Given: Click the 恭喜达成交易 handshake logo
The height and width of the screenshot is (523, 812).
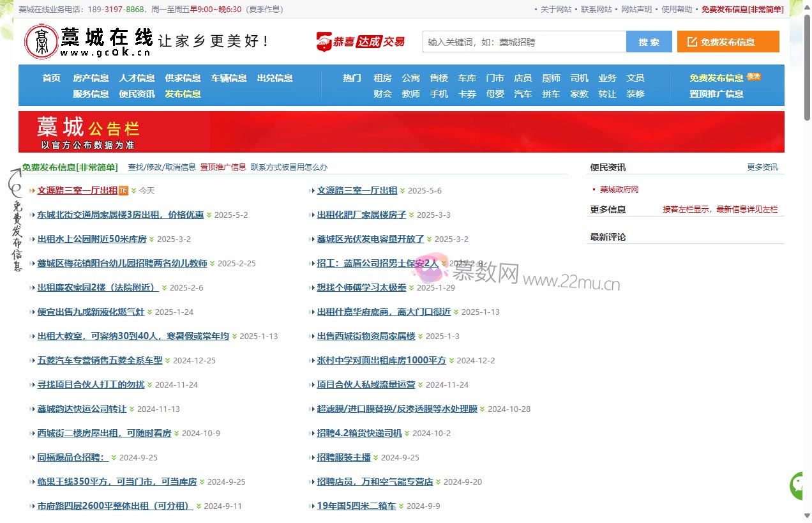Looking at the screenshot, I should (361, 42).
